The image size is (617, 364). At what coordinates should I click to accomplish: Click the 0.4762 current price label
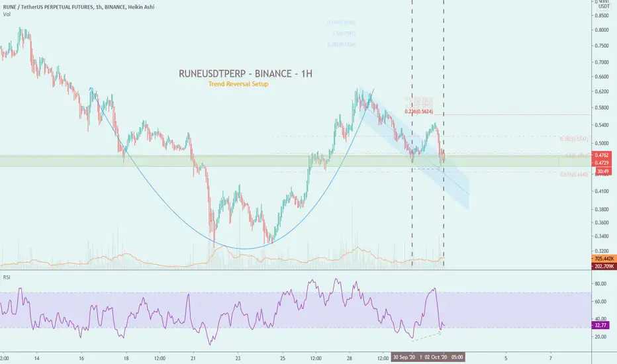tap(602, 155)
